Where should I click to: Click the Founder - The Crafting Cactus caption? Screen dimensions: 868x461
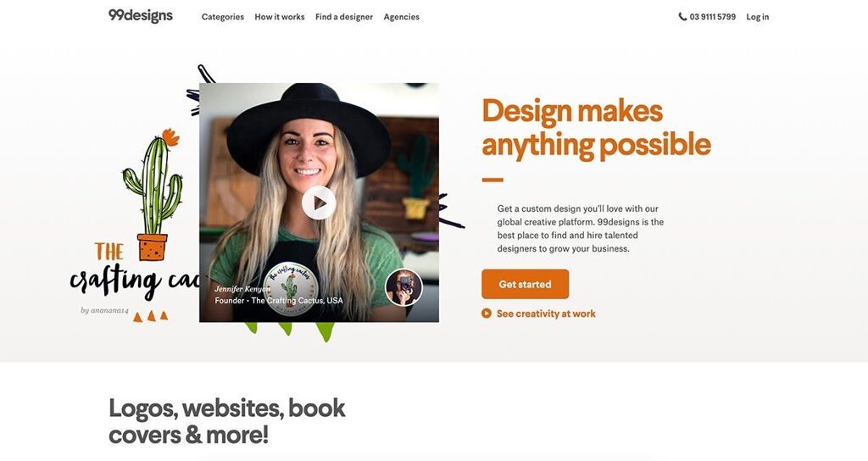(279, 300)
